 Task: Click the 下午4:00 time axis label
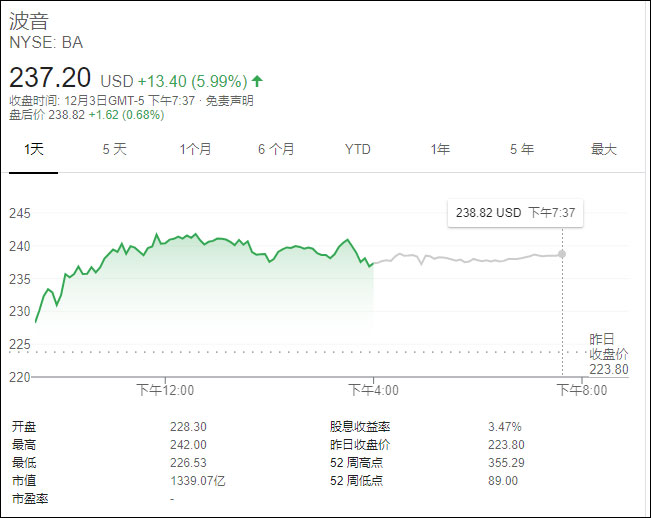coord(373,390)
